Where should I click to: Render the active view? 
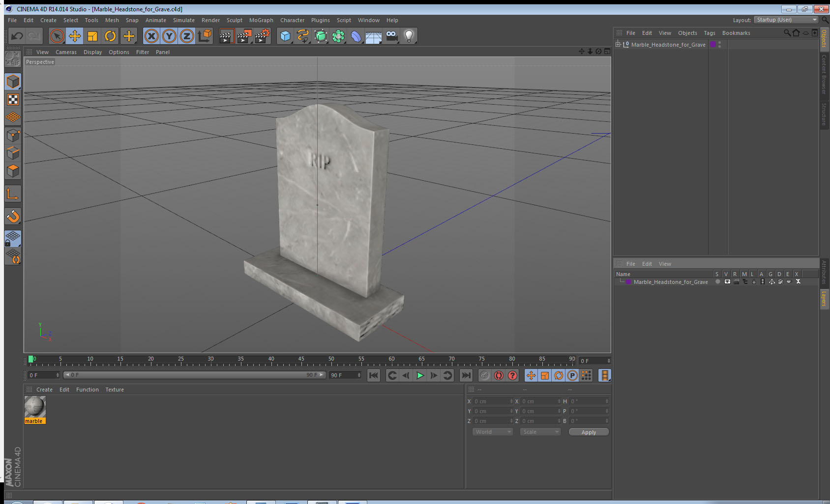(x=226, y=36)
